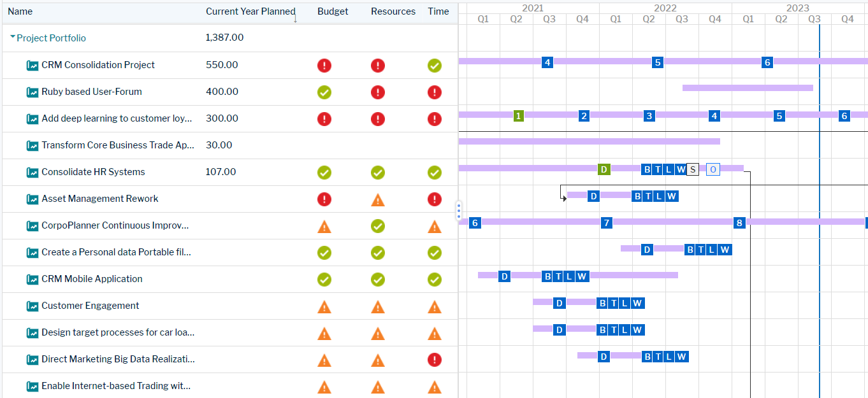
Task: Click the project icon beside Enable Internet-based Trading
Action: point(32,387)
